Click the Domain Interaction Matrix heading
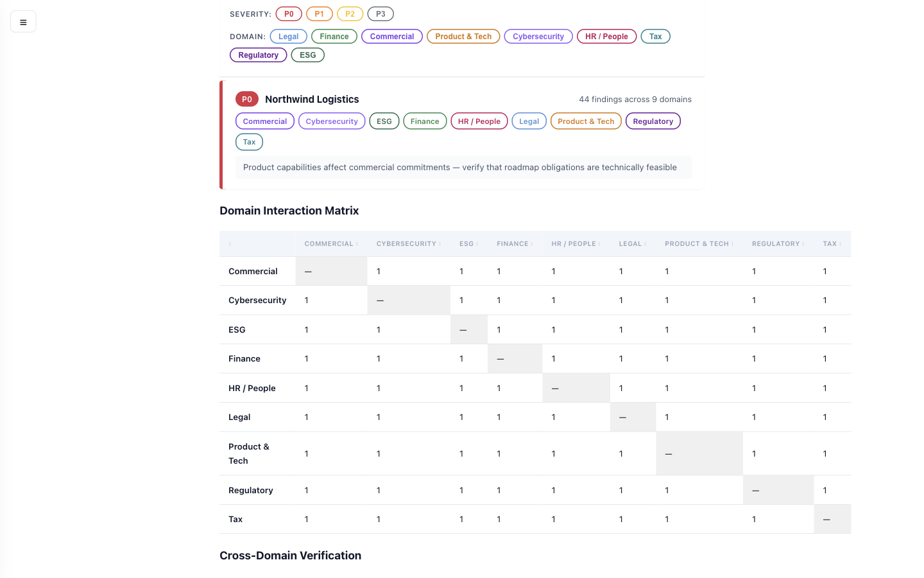This screenshot has width=924, height=578. [289, 211]
